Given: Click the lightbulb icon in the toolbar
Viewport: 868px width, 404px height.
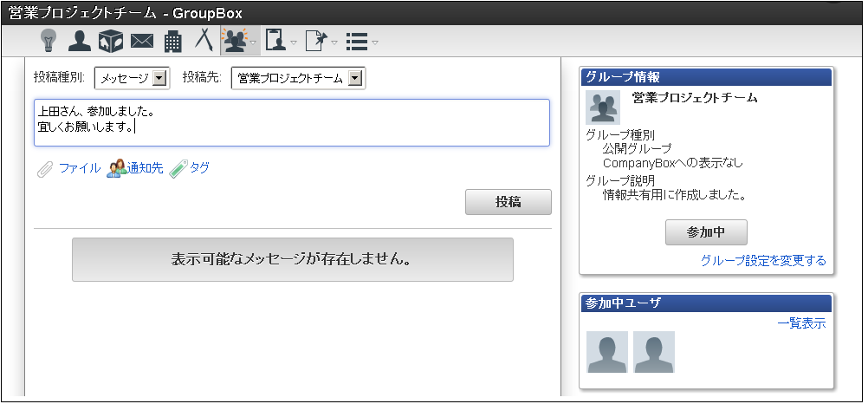Looking at the screenshot, I should coord(49,41).
